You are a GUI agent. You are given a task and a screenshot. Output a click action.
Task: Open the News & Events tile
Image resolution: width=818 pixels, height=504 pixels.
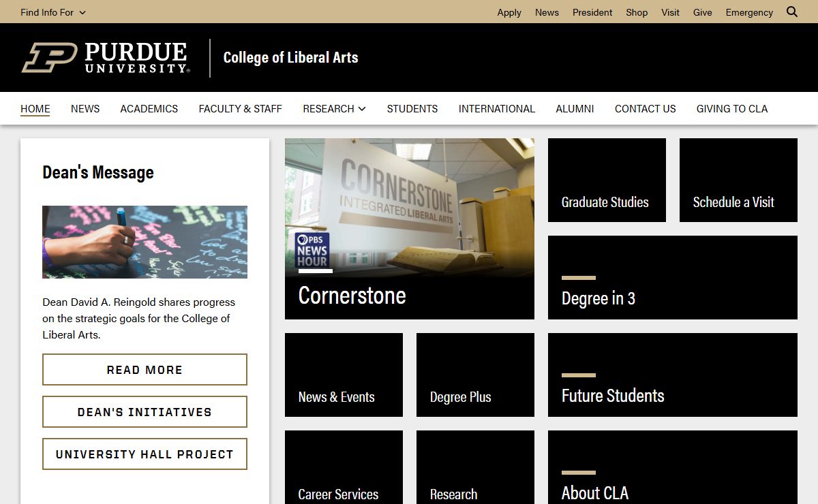(x=344, y=375)
